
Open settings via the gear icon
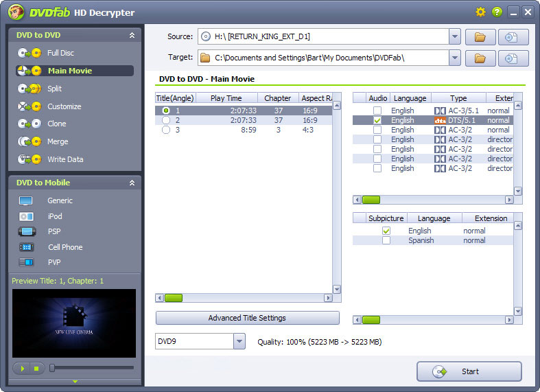click(480, 12)
